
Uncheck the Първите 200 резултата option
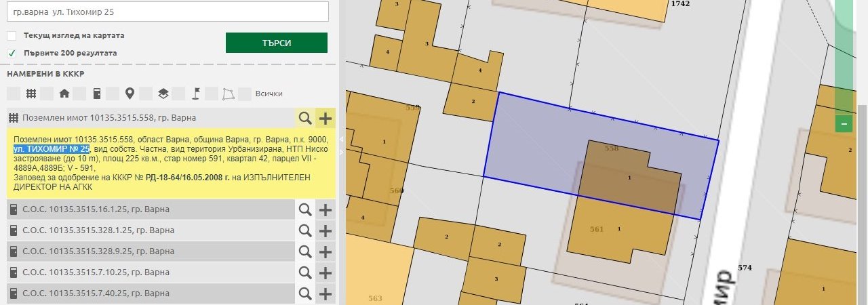pyautogui.click(x=12, y=53)
